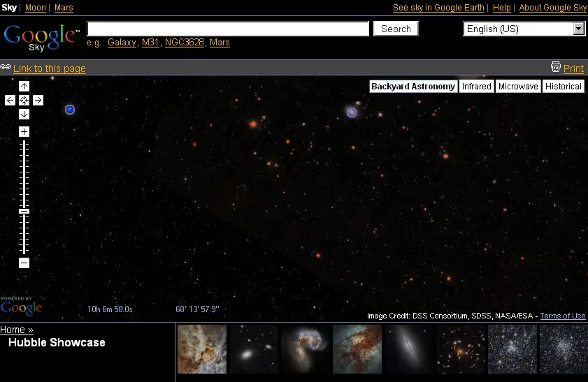
Task: Click the Print link
Action: click(x=573, y=68)
